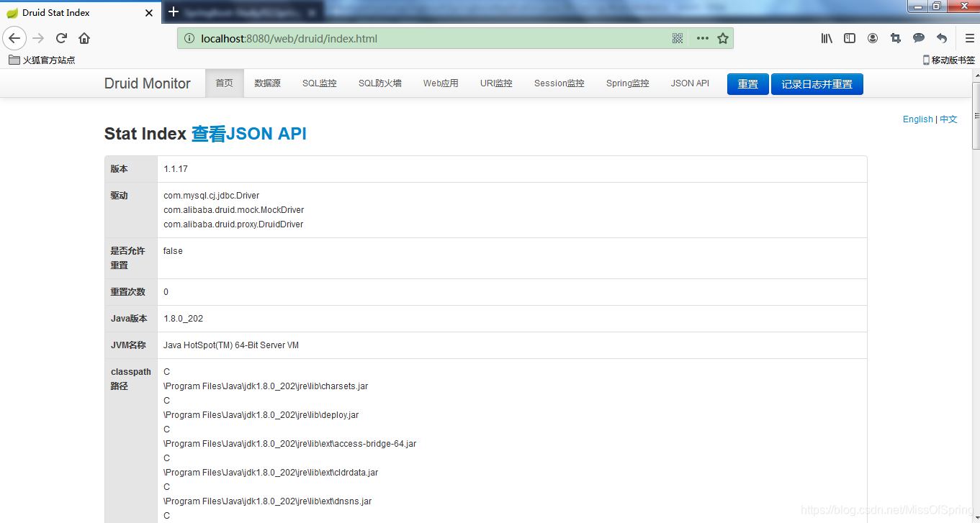Open the SQL防火墙 nav item
This screenshot has height=523, width=980.
(380, 83)
